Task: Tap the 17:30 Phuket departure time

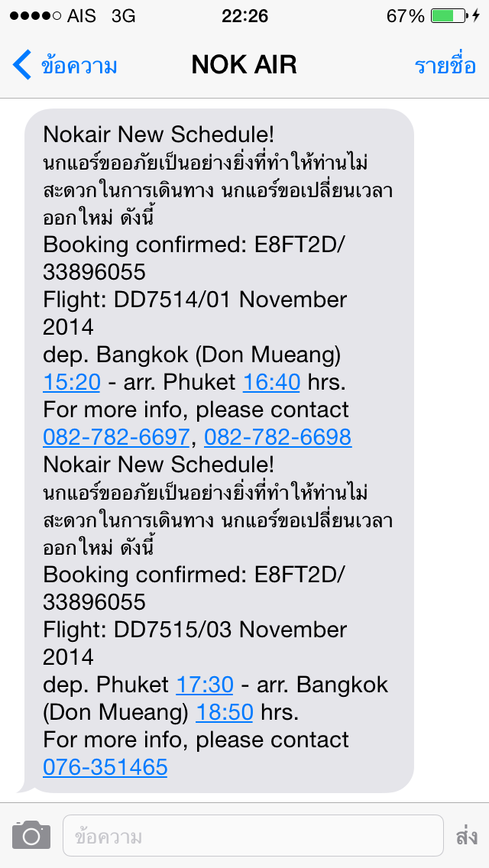Action: (x=205, y=685)
